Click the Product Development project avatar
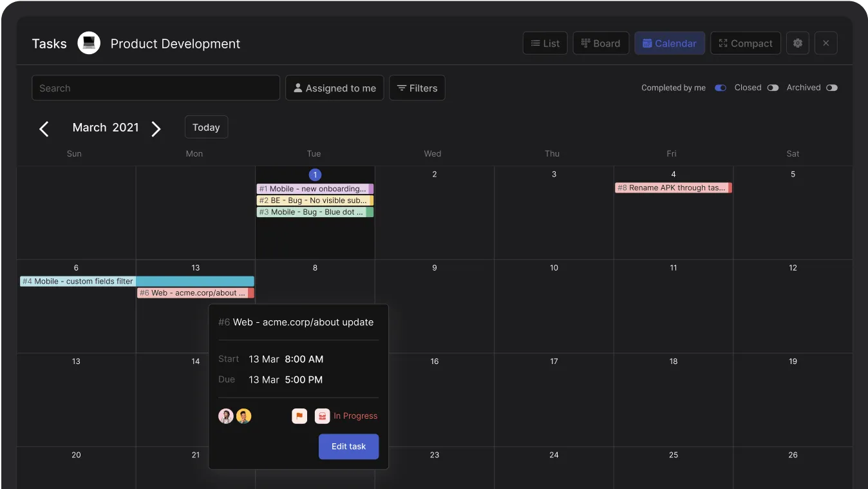The height and width of the screenshot is (489, 868). pyautogui.click(x=88, y=43)
